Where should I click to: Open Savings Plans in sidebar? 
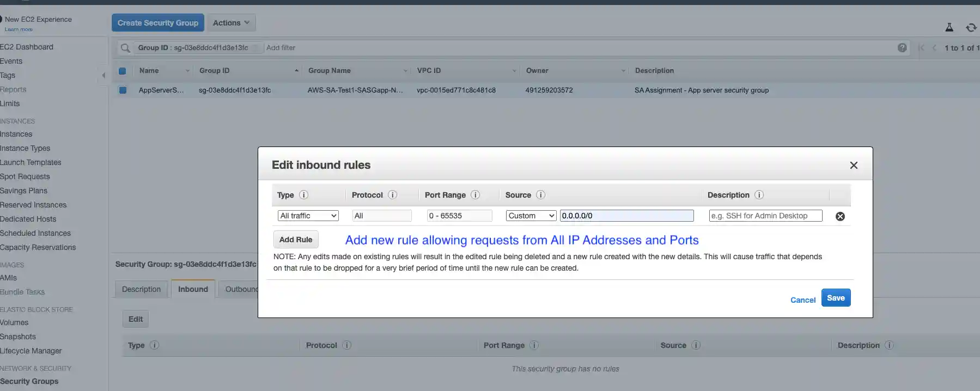coord(23,191)
